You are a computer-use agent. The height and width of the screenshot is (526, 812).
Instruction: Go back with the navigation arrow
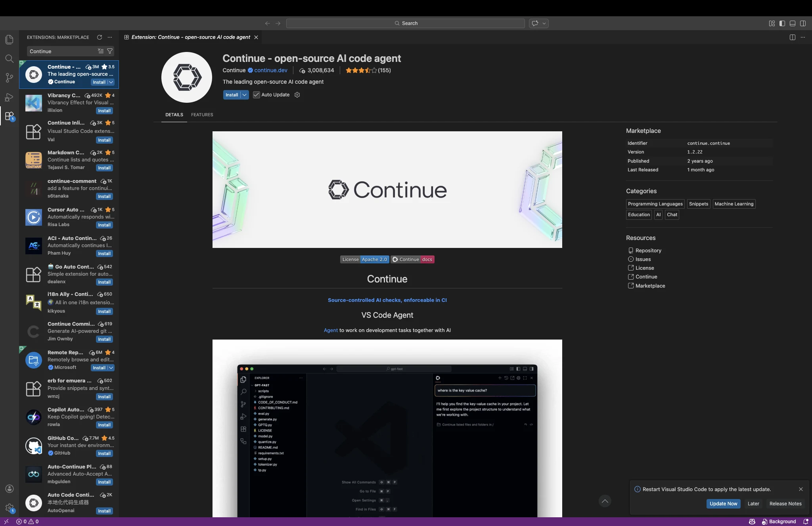coord(268,23)
